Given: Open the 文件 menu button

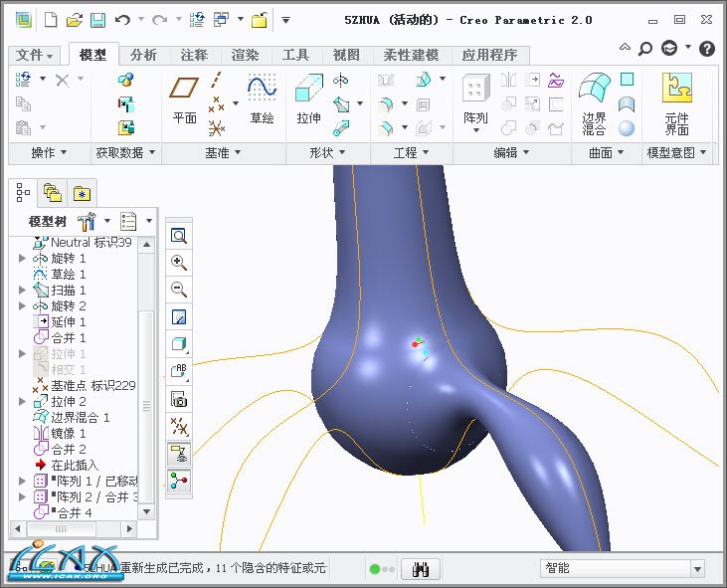Looking at the screenshot, I should tap(36, 55).
